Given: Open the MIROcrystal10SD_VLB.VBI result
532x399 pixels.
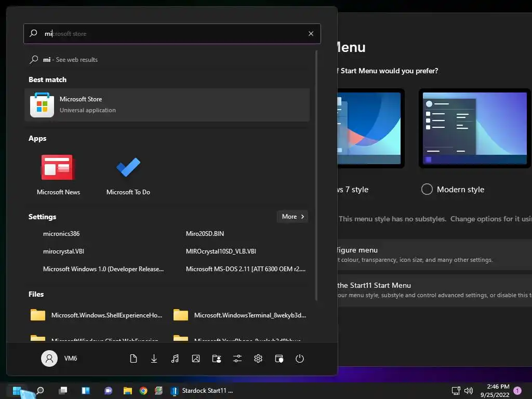Looking at the screenshot, I should (221, 251).
